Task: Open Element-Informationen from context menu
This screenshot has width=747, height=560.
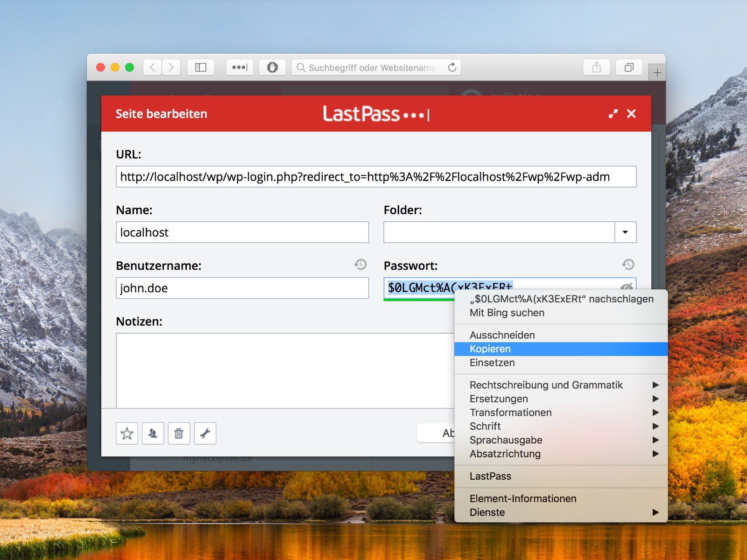Action: (561, 499)
